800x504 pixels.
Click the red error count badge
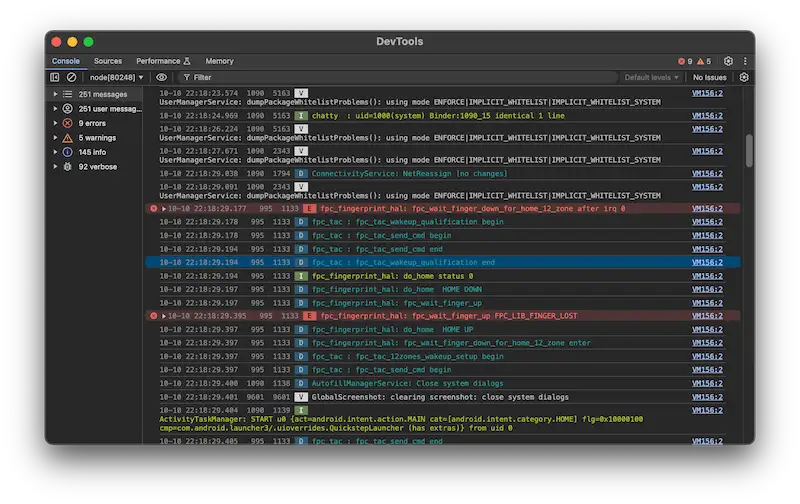(685, 61)
